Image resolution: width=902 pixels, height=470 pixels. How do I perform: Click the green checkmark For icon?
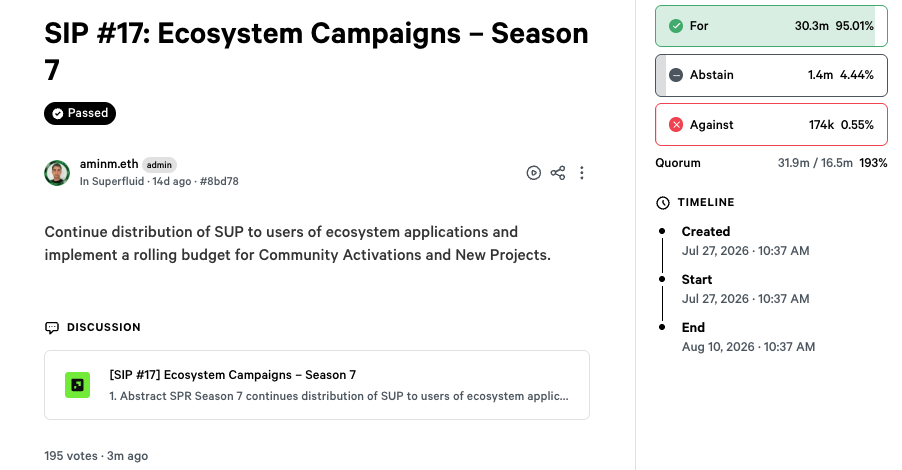(676, 26)
